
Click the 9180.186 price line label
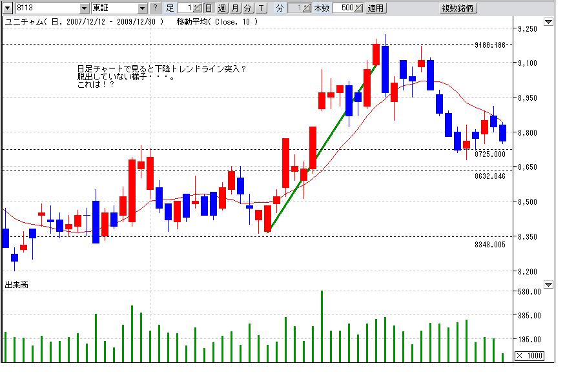click(490, 45)
